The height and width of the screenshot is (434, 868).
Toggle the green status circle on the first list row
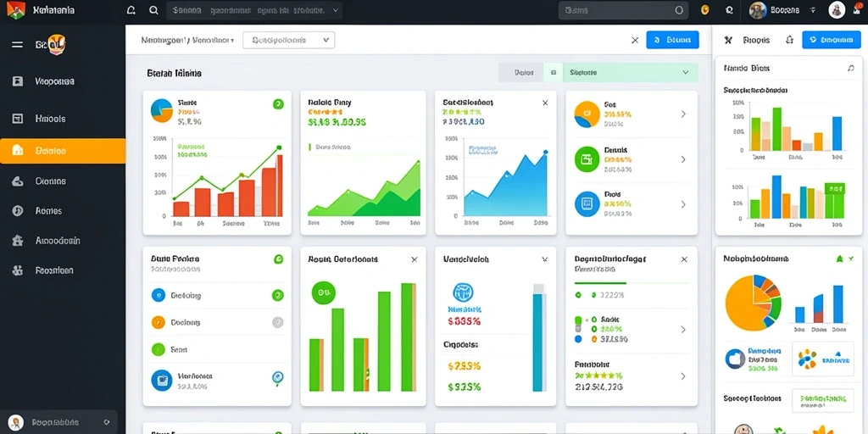tap(277, 295)
